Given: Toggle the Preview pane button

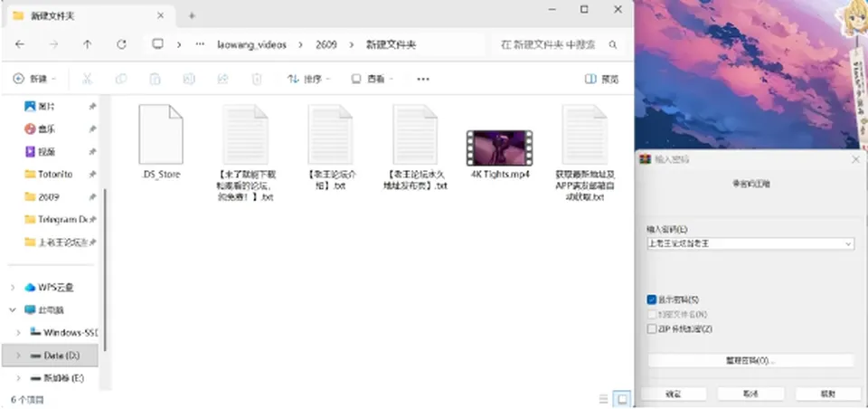Looking at the screenshot, I should (x=602, y=80).
